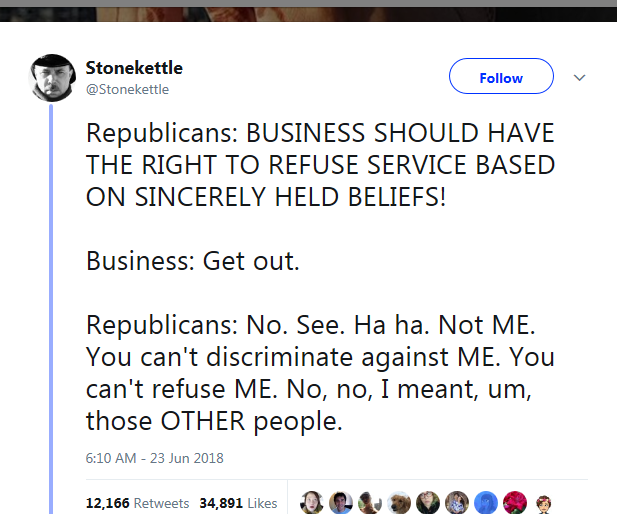617x514 pixels.
Task: Click the third liker avatar in row
Action: 370,502
